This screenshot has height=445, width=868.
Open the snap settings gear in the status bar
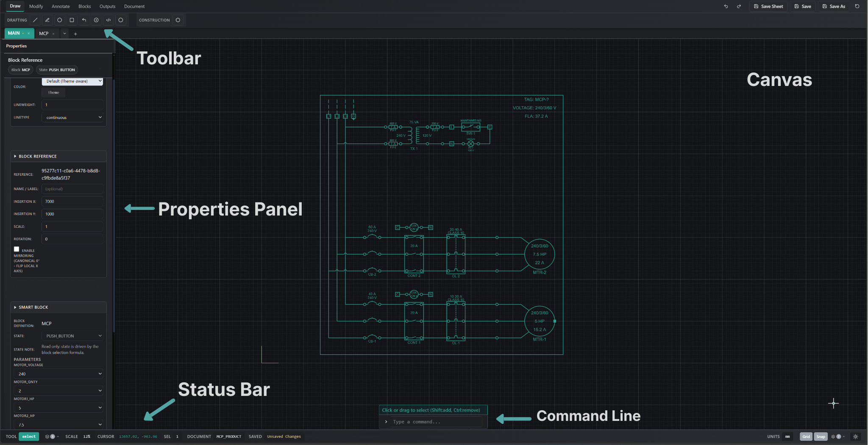tap(838, 437)
